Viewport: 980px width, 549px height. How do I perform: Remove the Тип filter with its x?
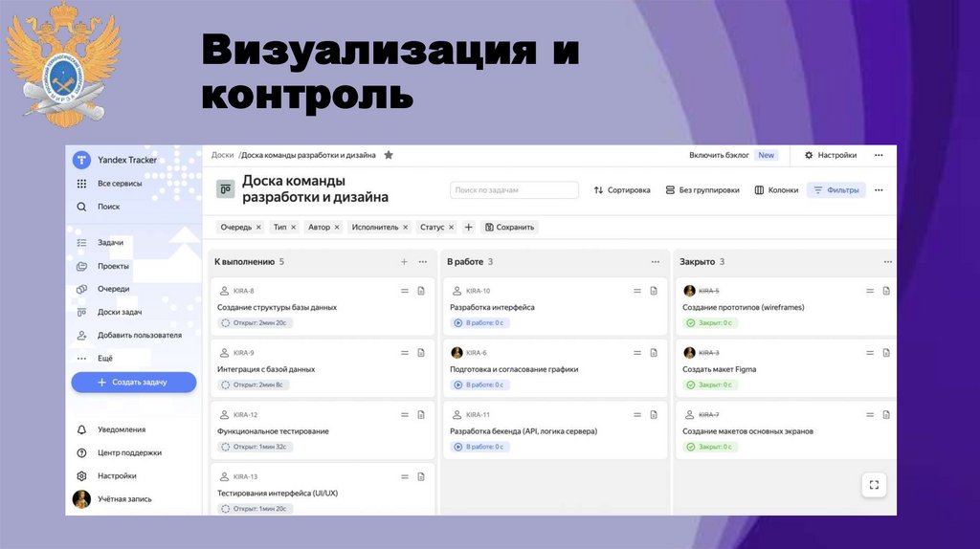point(293,228)
